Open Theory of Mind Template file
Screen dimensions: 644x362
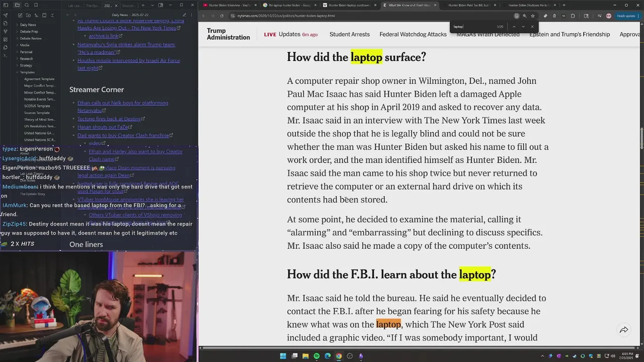(40, 120)
